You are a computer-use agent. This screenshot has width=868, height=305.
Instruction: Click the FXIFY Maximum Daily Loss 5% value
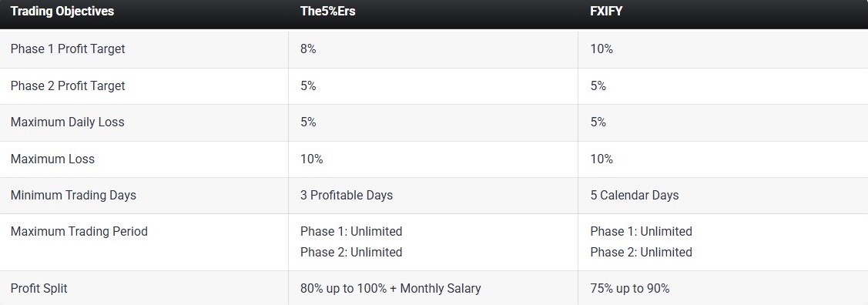coord(598,122)
